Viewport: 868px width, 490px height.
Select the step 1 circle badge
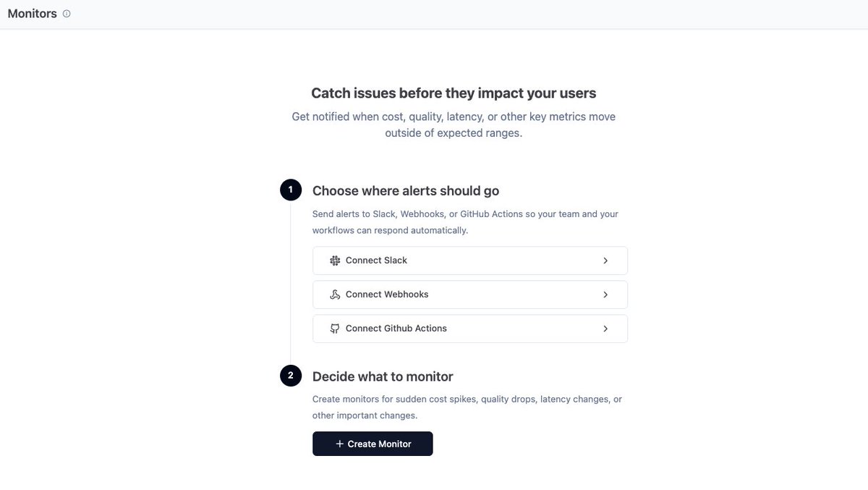pyautogui.click(x=291, y=190)
